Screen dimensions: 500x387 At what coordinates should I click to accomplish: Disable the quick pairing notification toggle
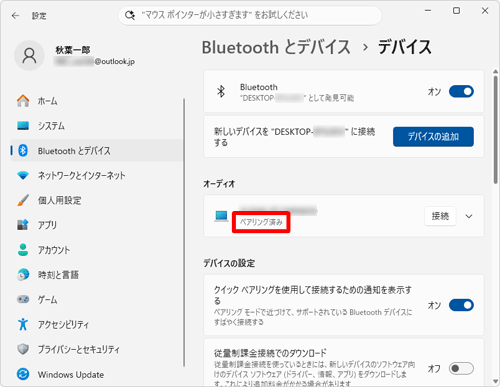(x=461, y=305)
